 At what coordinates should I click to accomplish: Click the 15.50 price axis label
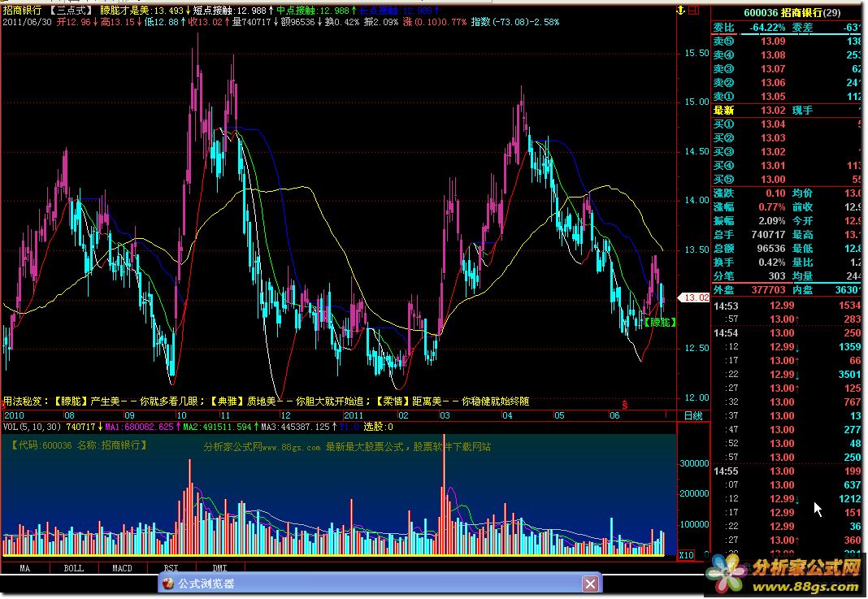tap(697, 53)
